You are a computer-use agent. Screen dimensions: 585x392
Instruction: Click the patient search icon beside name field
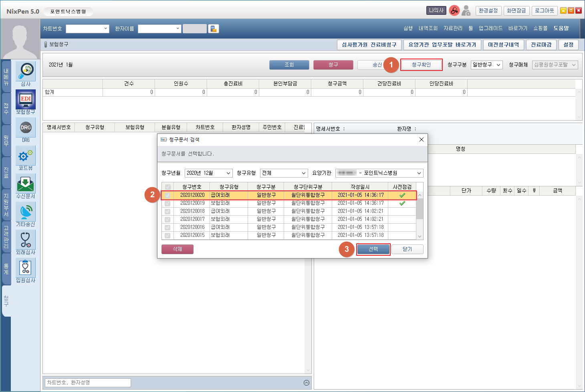tap(214, 29)
